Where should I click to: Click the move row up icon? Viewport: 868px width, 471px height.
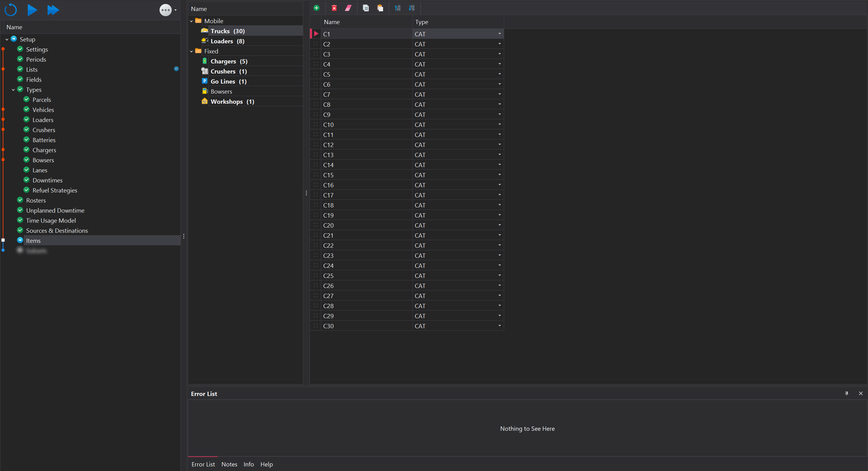pos(398,8)
